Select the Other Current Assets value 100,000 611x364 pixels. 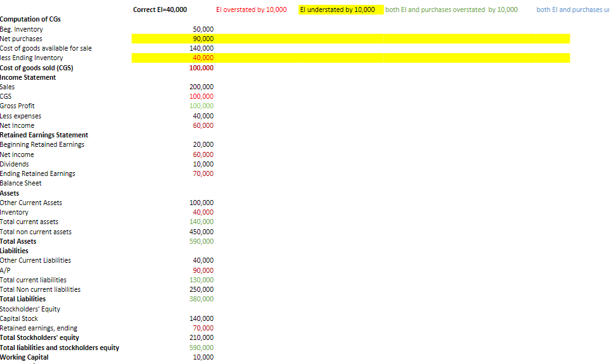point(202,203)
